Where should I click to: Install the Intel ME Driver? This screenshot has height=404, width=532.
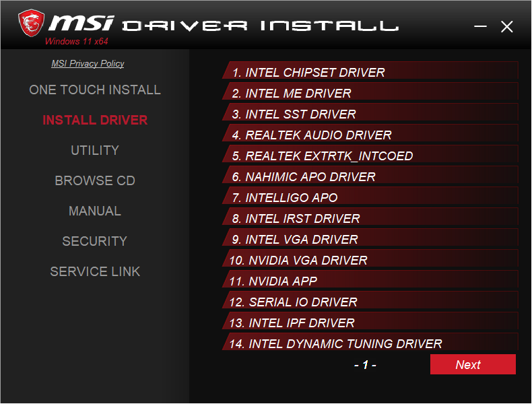tap(370, 92)
